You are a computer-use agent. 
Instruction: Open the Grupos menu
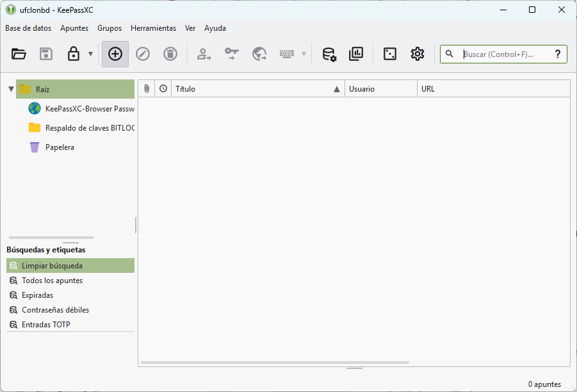click(x=110, y=28)
